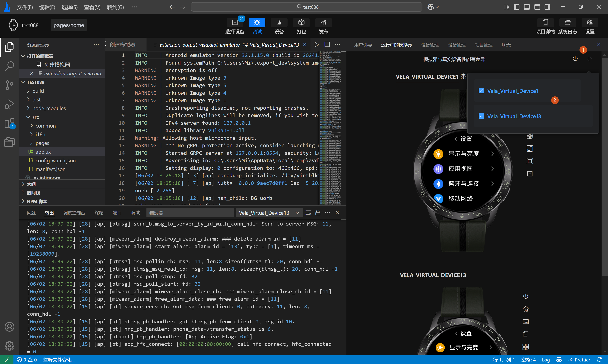The width and height of the screenshot is (608, 364).
Task: Click home icon beside Device13 watch
Action: pos(526,309)
